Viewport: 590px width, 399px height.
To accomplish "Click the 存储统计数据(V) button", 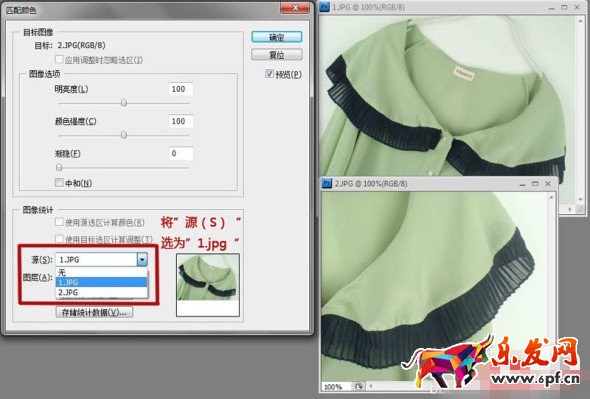I will pos(94,312).
